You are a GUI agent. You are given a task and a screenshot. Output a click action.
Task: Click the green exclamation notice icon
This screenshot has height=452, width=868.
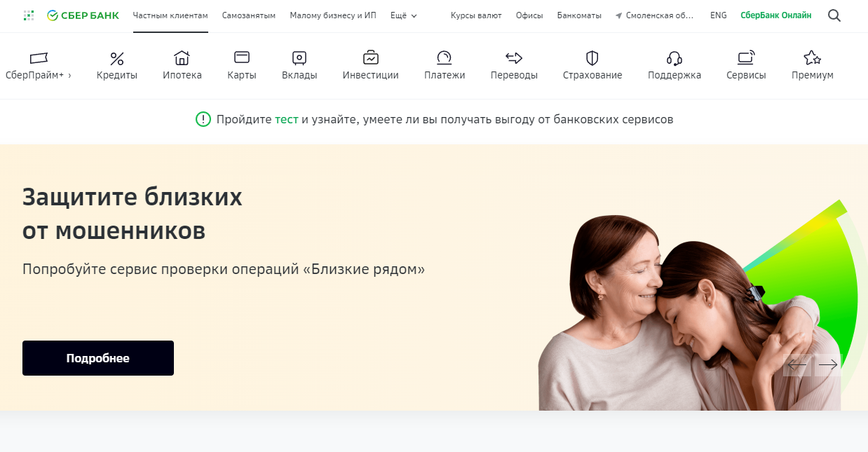point(203,119)
